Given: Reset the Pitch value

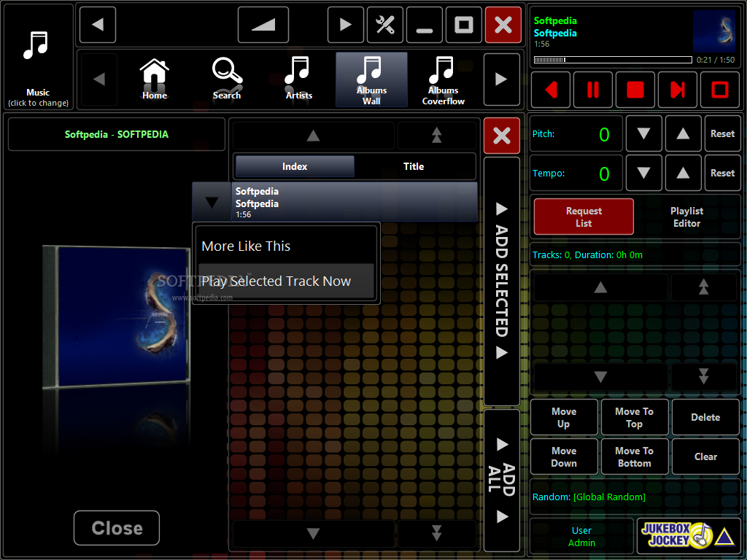Looking at the screenshot, I should [722, 134].
